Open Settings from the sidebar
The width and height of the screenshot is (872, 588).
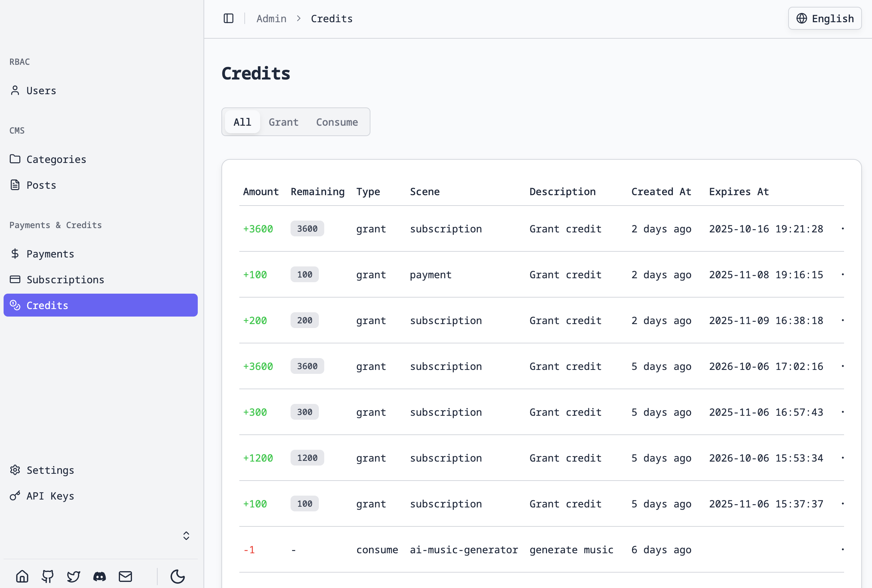click(50, 470)
